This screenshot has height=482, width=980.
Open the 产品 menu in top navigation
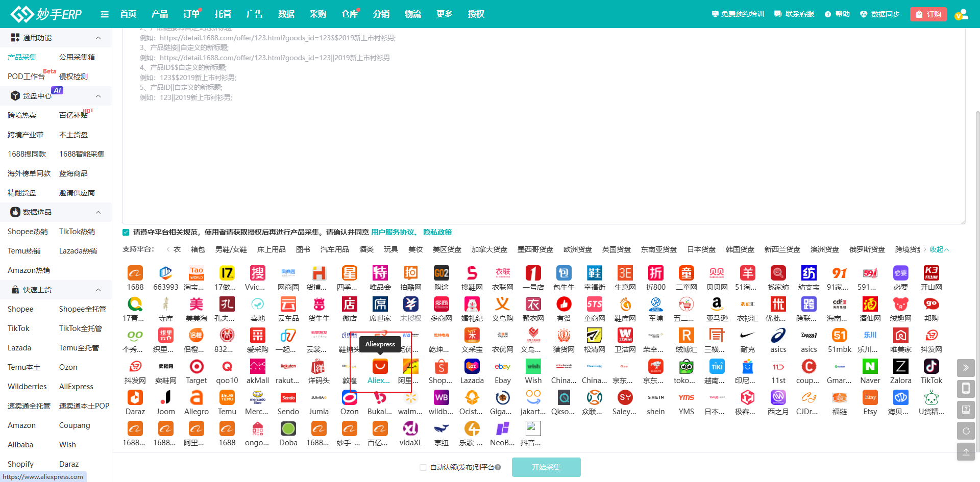(160, 14)
